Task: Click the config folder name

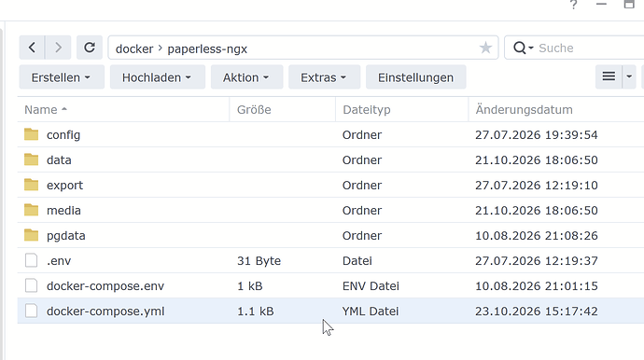Action: [x=63, y=135]
